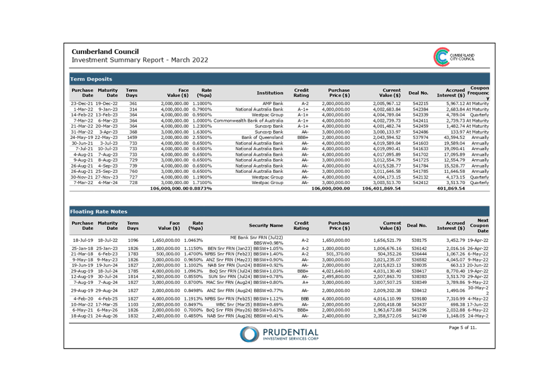Click deal number 539180

[x=419, y=299]
